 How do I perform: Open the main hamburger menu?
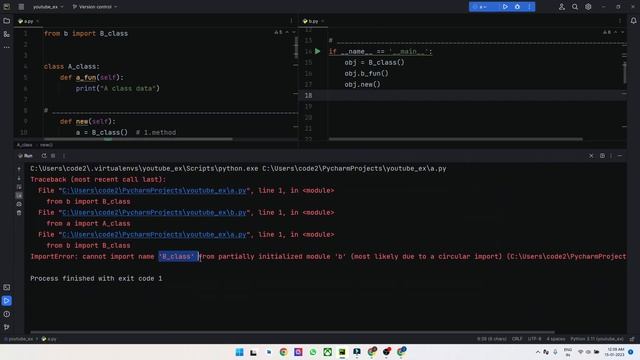pos(21,7)
